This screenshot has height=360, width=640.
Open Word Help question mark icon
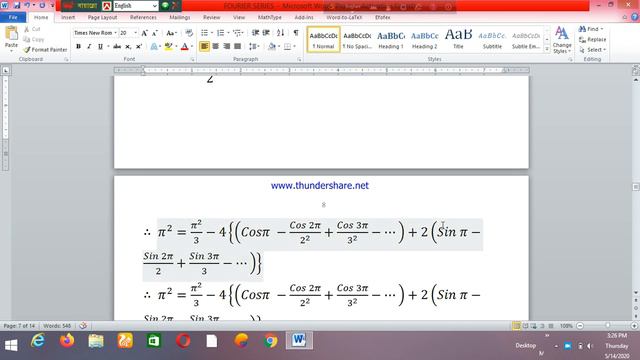(x=634, y=17)
